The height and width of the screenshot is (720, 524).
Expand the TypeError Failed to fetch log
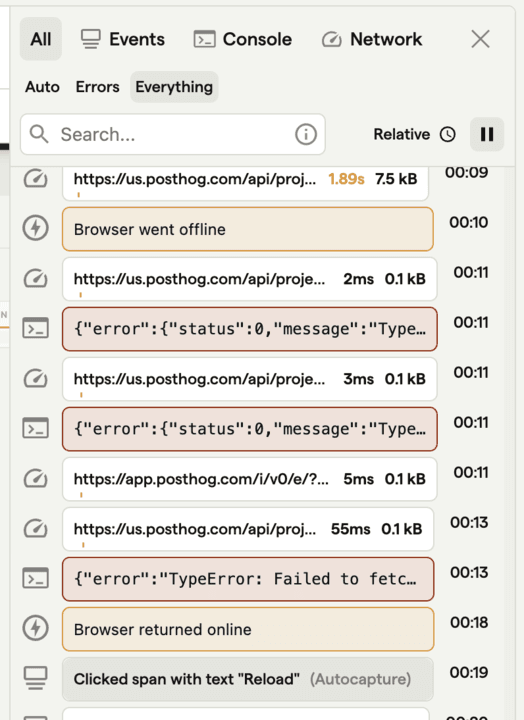(248, 579)
